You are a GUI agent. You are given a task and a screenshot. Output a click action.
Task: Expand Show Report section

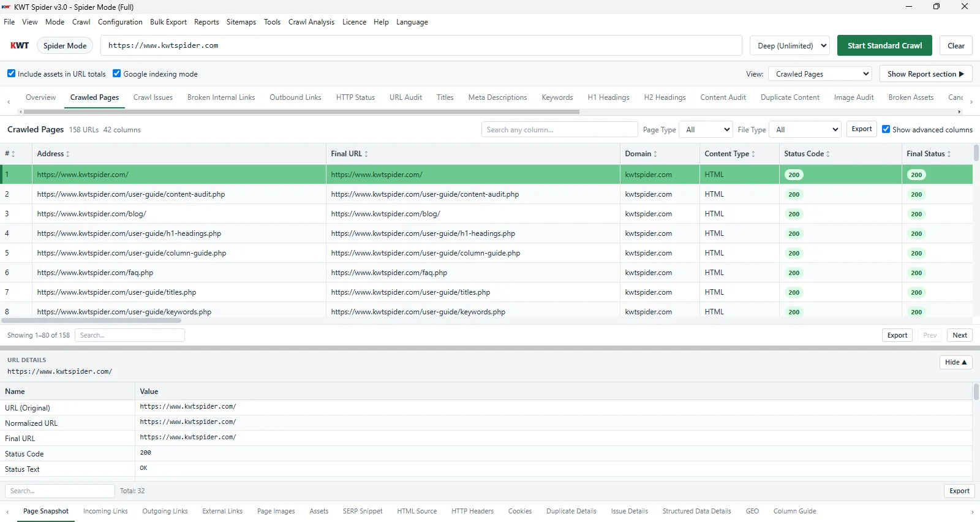925,74
